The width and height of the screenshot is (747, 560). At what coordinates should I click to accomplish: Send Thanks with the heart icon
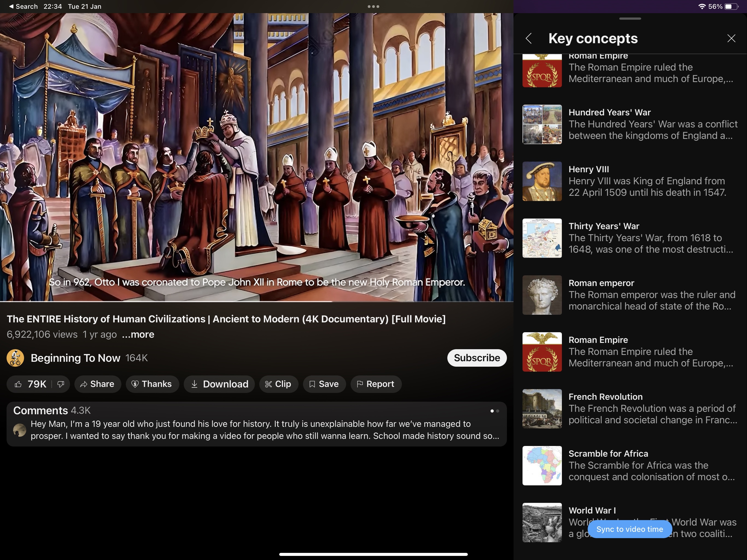152,384
